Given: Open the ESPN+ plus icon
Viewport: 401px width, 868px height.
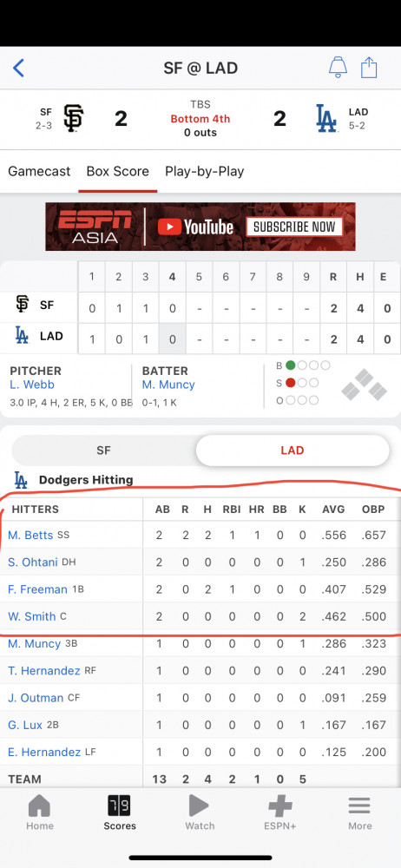Looking at the screenshot, I should [x=280, y=806].
